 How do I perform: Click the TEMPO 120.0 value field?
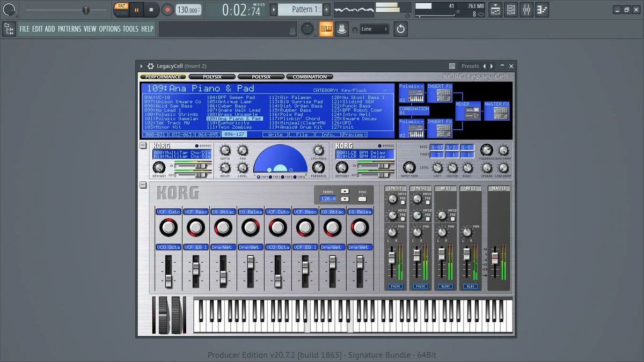328,198
